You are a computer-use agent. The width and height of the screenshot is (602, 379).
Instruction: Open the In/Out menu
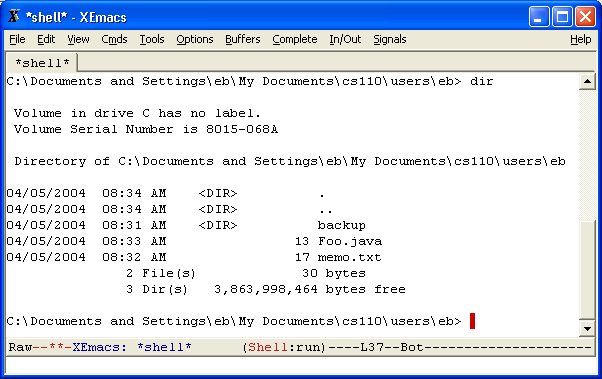[x=345, y=39]
